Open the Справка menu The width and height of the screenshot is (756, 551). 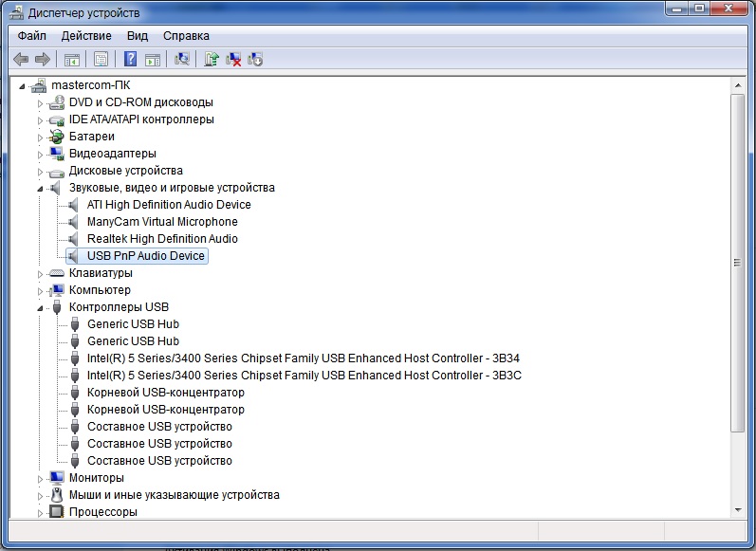point(186,36)
